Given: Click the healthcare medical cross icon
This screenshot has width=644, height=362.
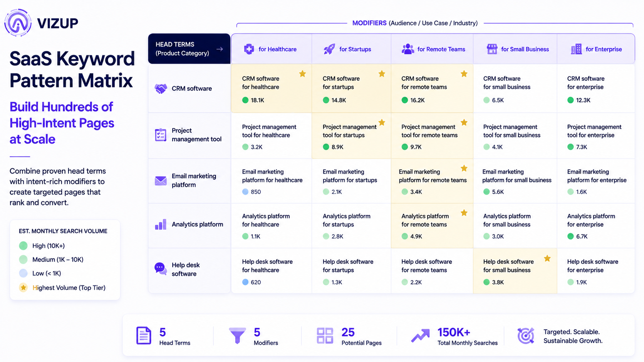Looking at the screenshot, I should [249, 49].
